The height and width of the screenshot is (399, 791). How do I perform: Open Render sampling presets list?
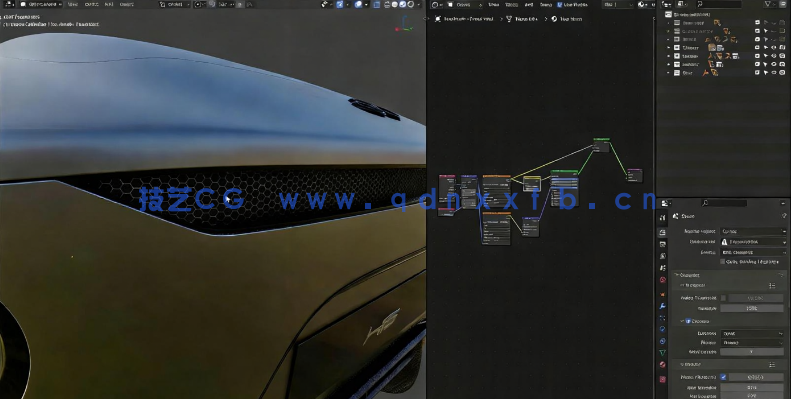pos(772,364)
